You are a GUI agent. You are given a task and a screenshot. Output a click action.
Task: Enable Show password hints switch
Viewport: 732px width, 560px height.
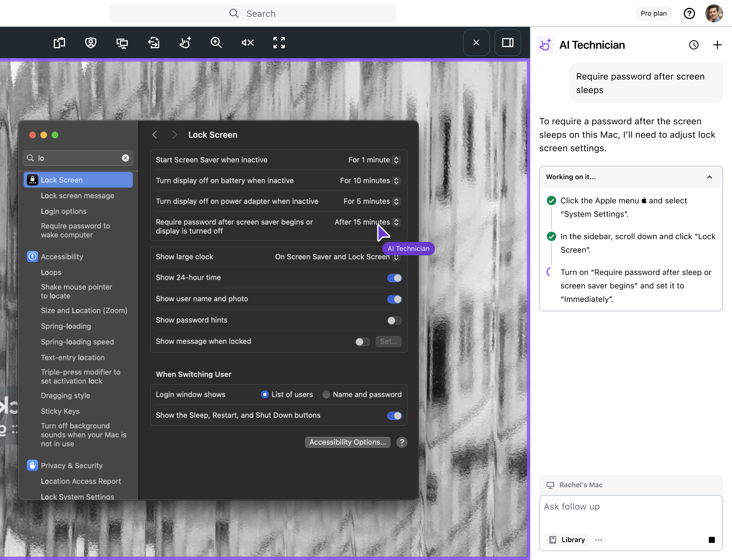coord(394,321)
